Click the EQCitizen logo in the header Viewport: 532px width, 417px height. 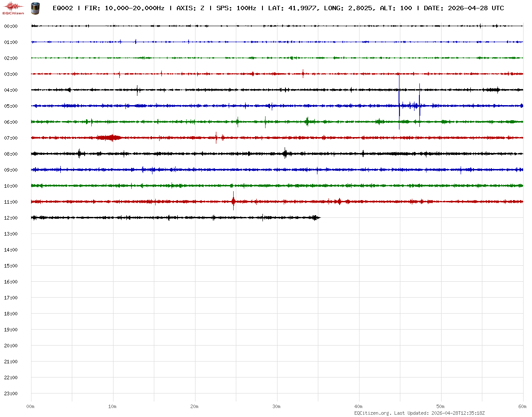pyautogui.click(x=13, y=8)
